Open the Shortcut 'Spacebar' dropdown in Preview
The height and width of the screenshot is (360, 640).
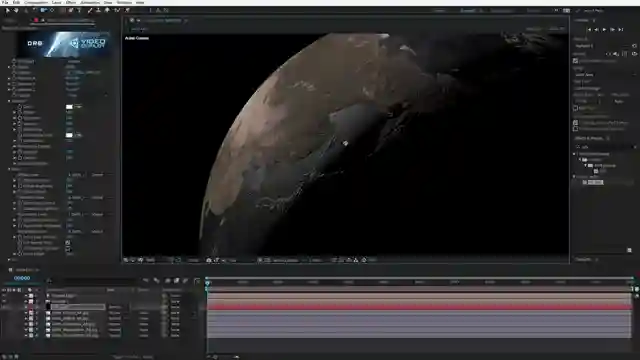(602, 46)
